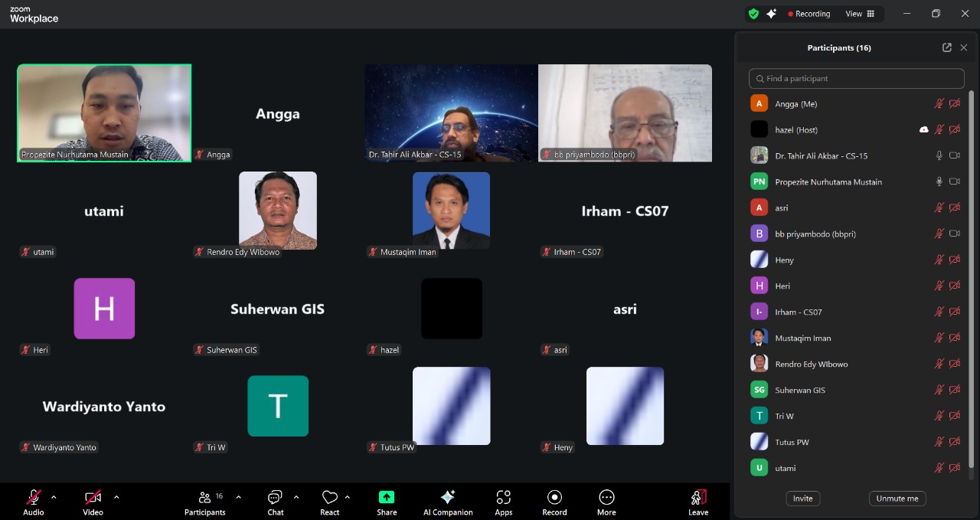Select Dr. Tahir Ali Akbar in participants list
The width and height of the screenshot is (980, 520).
[821, 155]
